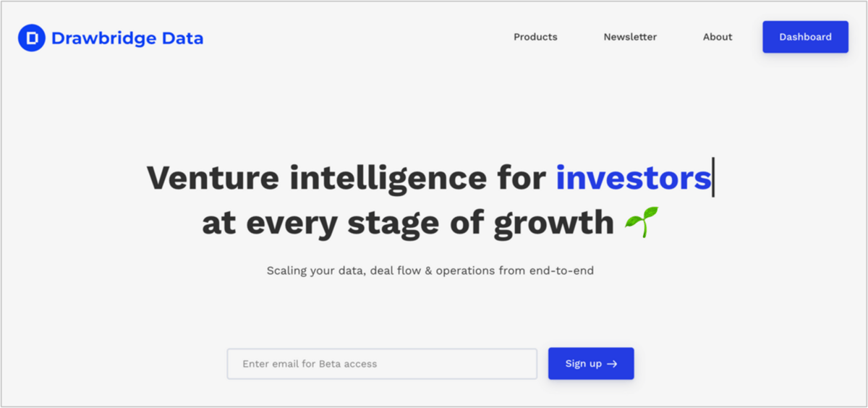Select About in the top navigation
Image resolution: width=868 pixels, height=408 pixels.
[x=718, y=37]
